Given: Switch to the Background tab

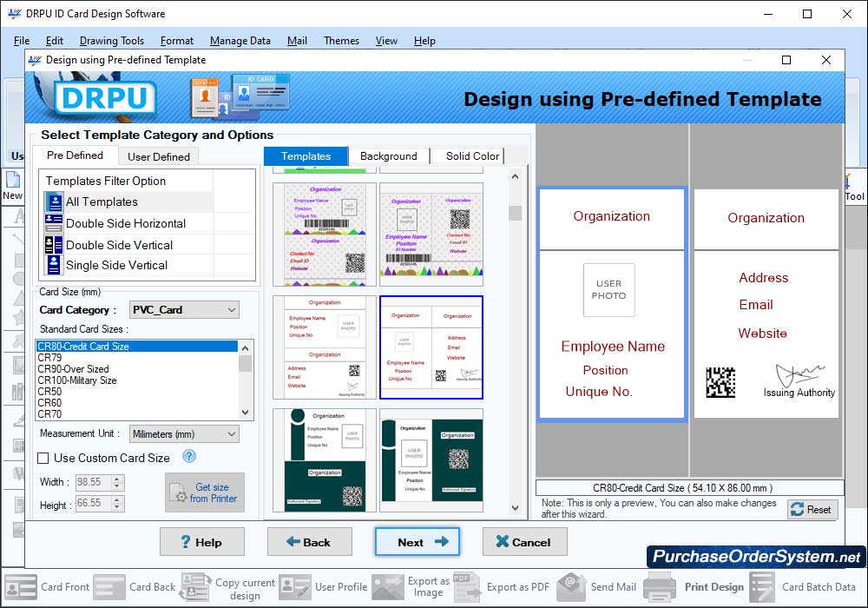Looking at the screenshot, I should [x=389, y=156].
